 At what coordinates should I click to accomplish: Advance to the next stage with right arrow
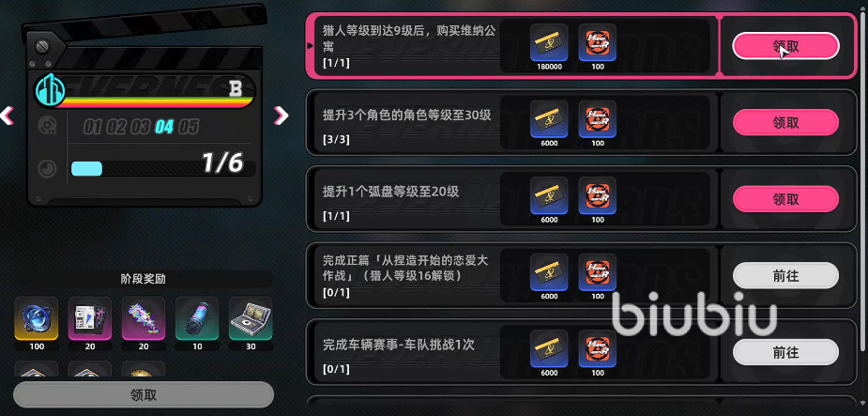(x=282, y=116)
